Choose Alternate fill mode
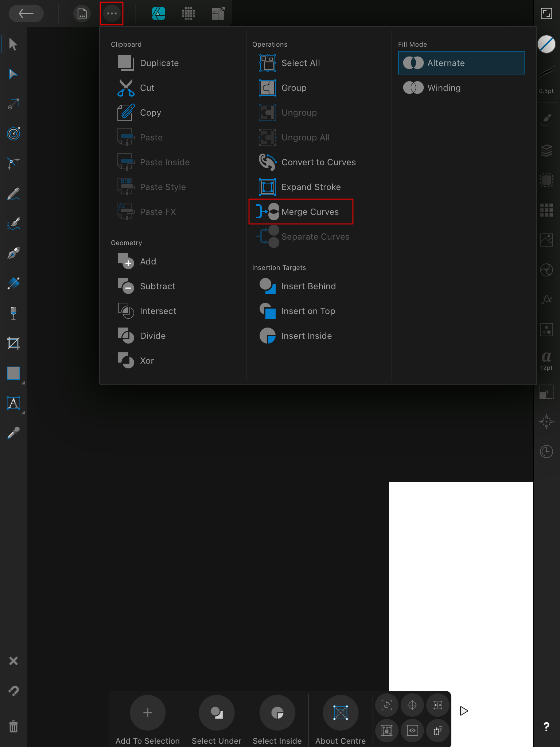This screenshot has height=747, width=560. pyautogui.click(x=462, y=63)
